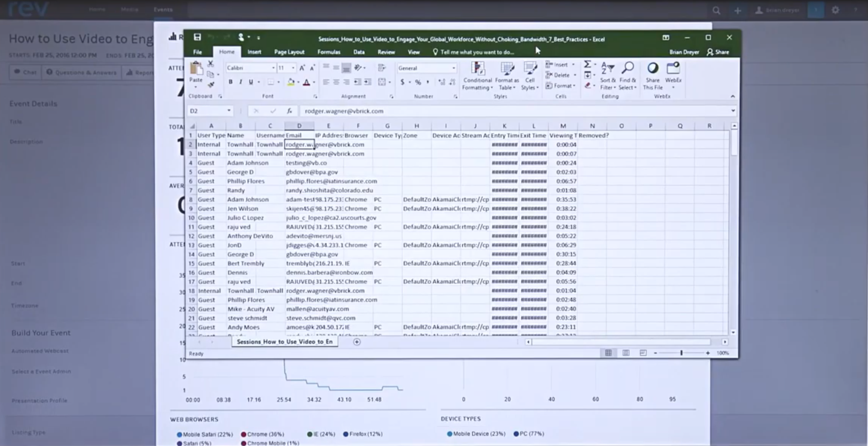Switch to the Formulas ribbon tab
The image size is (868, 446).
[x=329, y=52]
